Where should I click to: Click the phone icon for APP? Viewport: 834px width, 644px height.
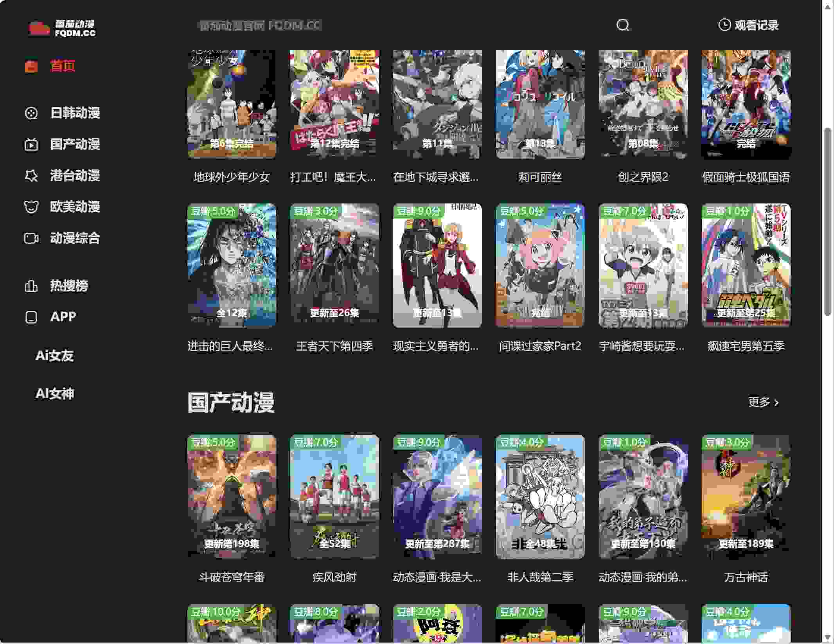[31, 317]
